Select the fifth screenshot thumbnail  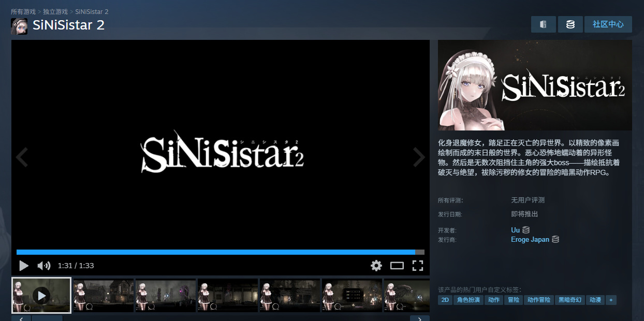click(290, 296)
